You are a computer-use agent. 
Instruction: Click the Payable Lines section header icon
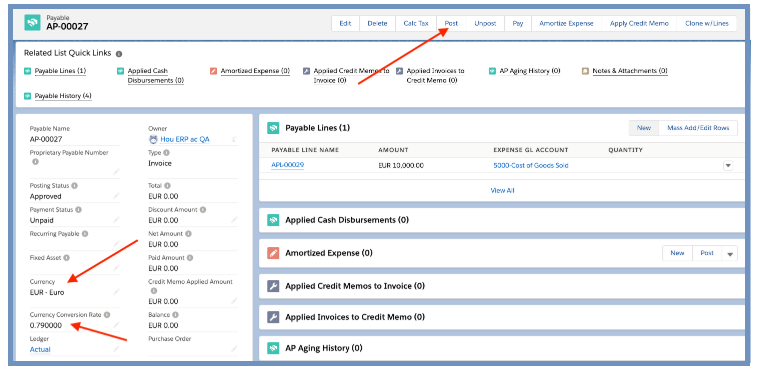273,128
